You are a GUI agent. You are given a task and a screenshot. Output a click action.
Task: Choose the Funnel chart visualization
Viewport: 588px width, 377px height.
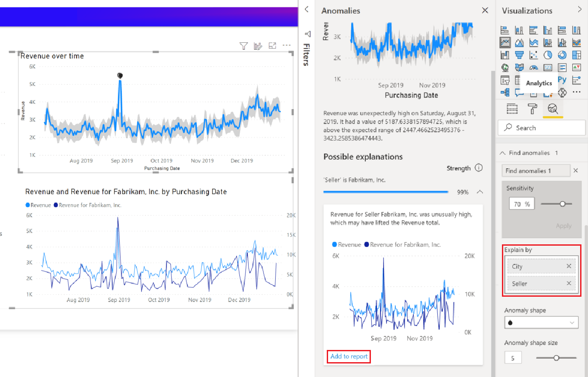(x=519, y=55)
